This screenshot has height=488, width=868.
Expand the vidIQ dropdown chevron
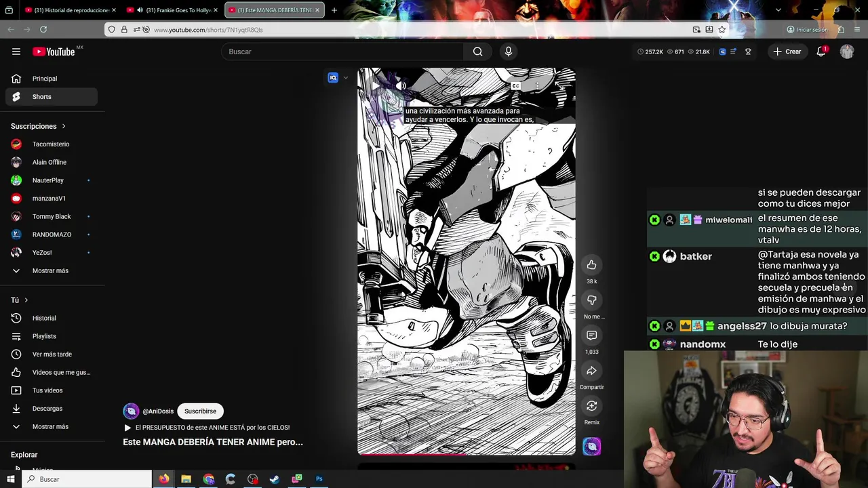tap(345, 78)
